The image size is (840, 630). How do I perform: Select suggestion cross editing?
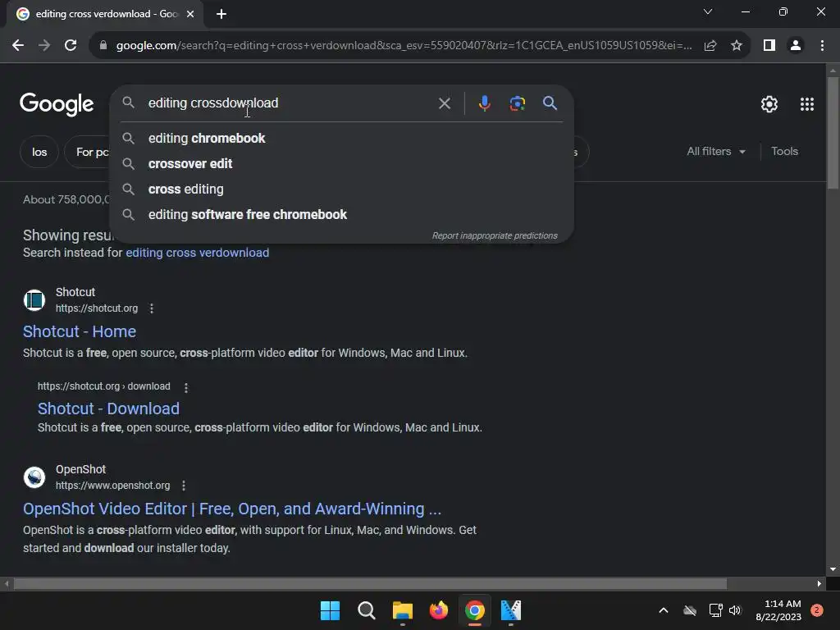coord(341,189)
